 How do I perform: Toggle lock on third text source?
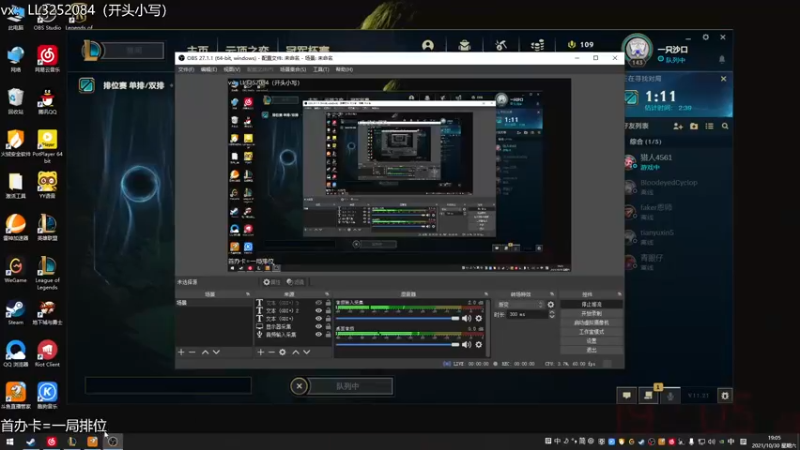click(x=328, y=318)
